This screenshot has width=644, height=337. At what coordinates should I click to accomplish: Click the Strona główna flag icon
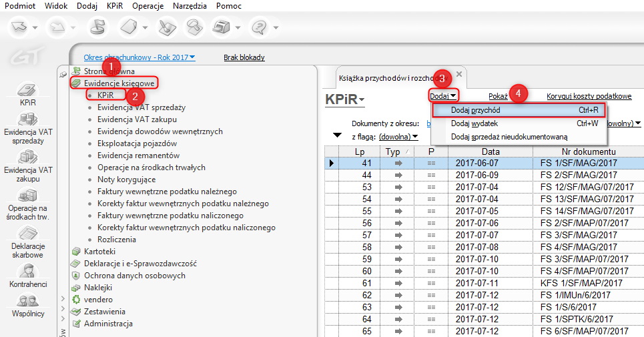[x=75, y=71]
